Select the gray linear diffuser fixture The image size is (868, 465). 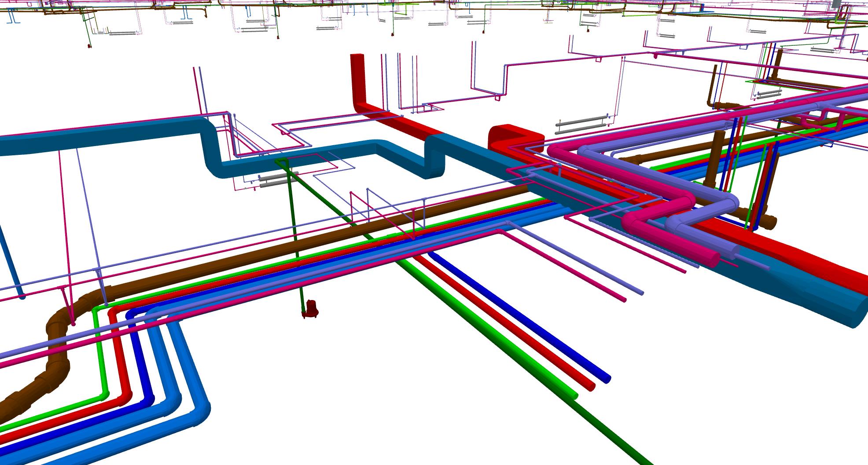tap(581, 120)
